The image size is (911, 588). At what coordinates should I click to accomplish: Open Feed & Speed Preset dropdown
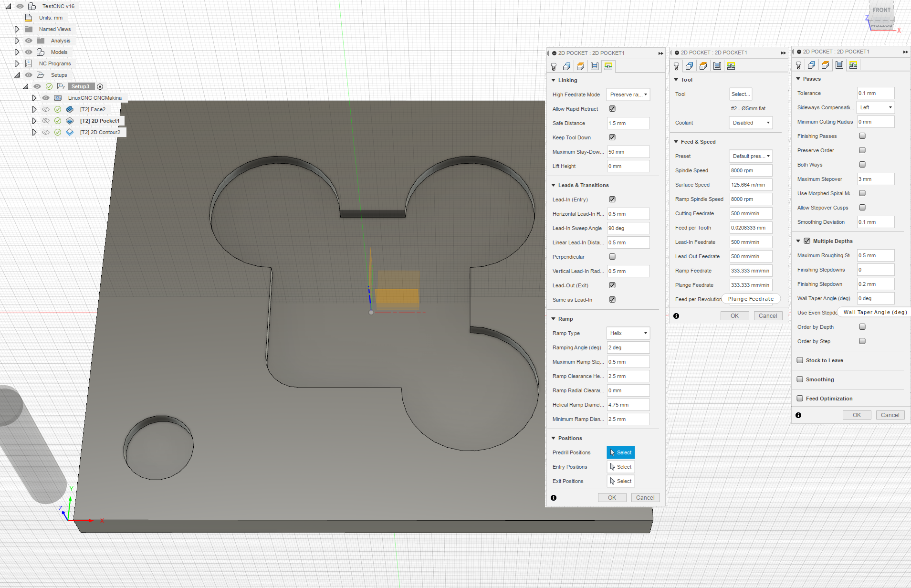coord(751,156)
